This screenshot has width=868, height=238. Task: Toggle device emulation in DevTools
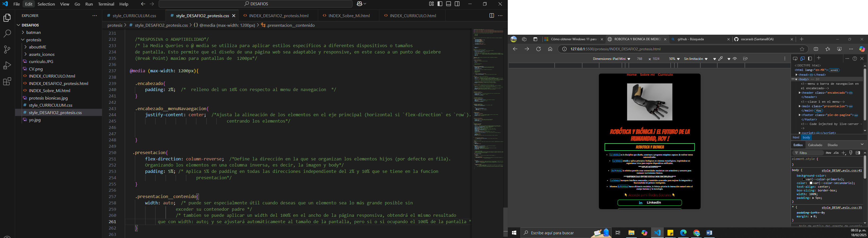click(803, 59)
